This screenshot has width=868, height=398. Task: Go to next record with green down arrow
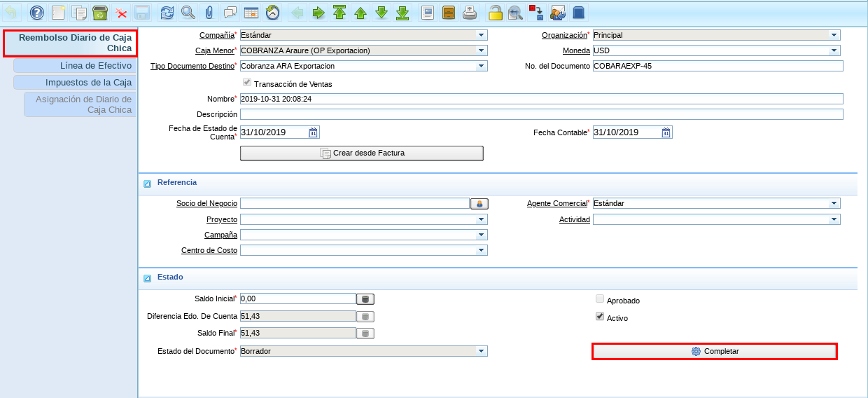(x=381, y=13)
